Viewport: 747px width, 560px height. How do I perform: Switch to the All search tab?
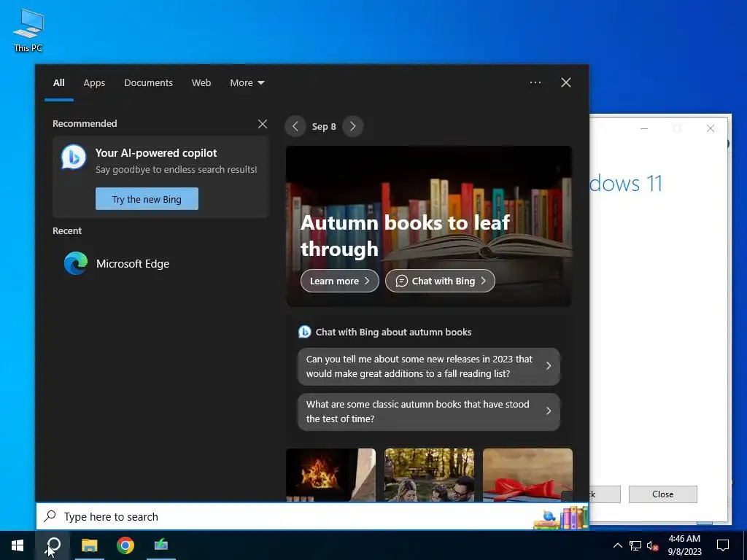pyautogui.click(x=58, y=83)
